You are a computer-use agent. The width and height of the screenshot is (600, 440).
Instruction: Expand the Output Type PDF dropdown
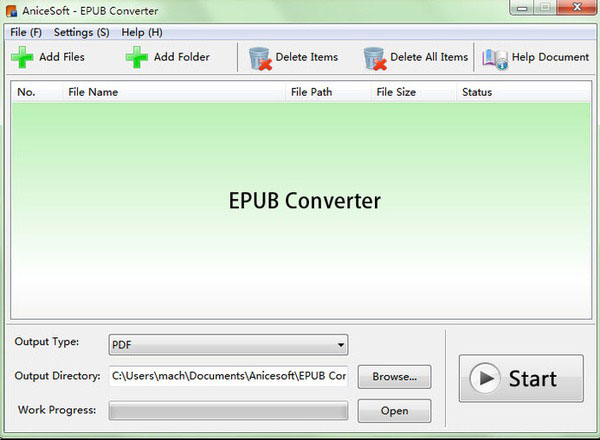tap(228, 345)
